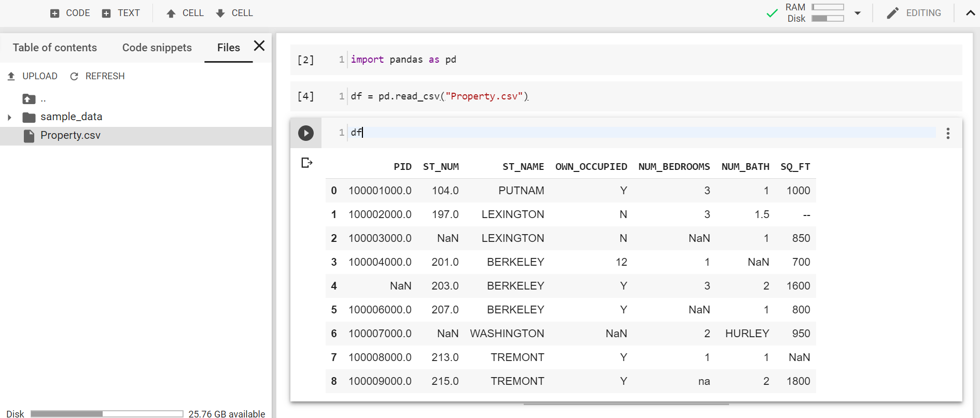The height and width of the screenshot is (418, 980).
Task: Refresh the file list
Action: pos(97,76)
